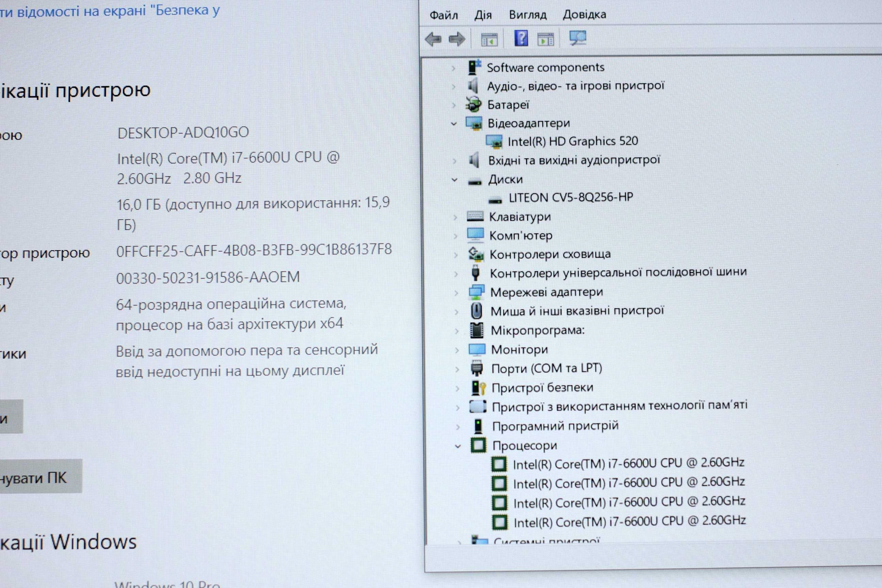882x588 pixels.
Task: Click the show/hide console tree toolbar icon
Action: tap(489, 39)
